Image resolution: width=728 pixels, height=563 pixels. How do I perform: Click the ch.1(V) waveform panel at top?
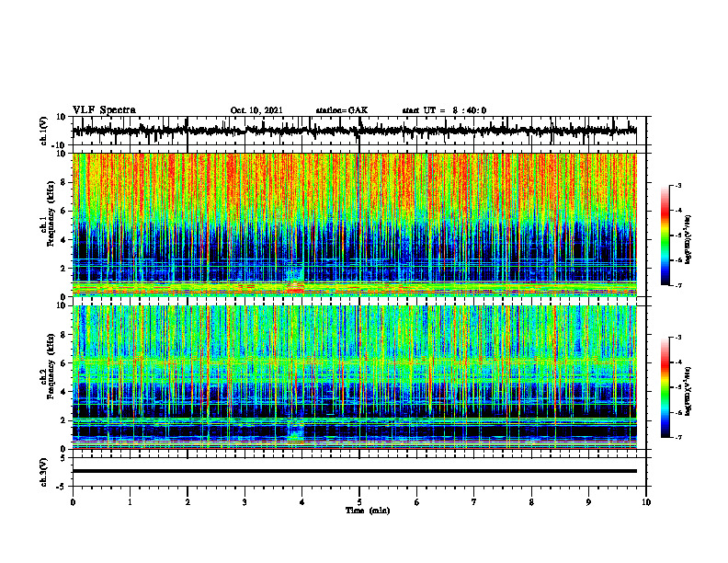358,131
